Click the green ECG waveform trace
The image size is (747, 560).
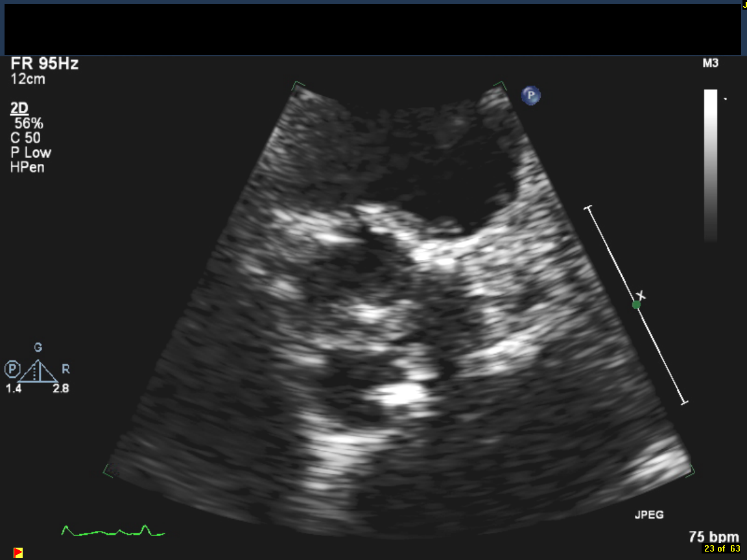click(x=113, y=531)
